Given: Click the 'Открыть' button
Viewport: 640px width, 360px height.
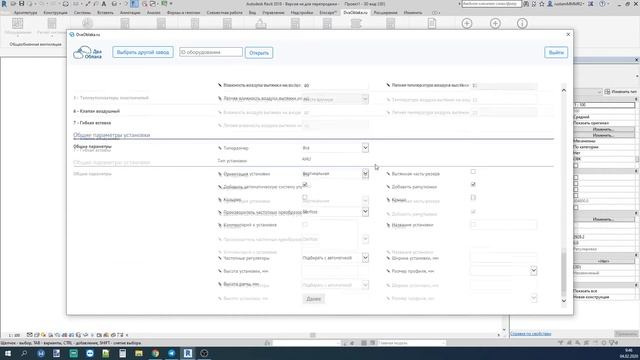Looking at the screenshot, I should click(259, 53).
